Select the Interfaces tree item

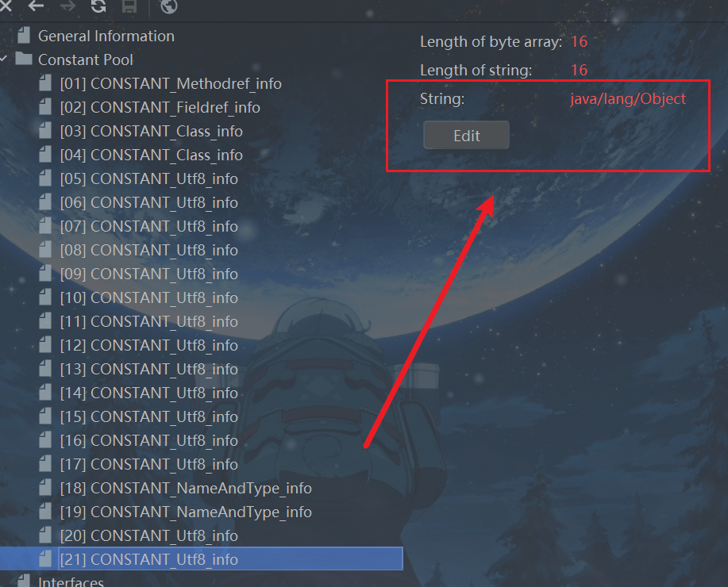coord(71,581)
